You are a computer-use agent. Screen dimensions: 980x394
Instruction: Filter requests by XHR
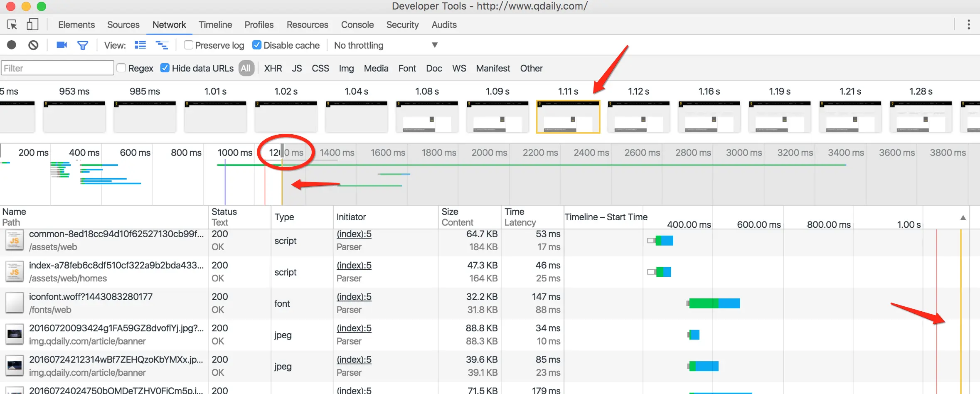(273, 68)
